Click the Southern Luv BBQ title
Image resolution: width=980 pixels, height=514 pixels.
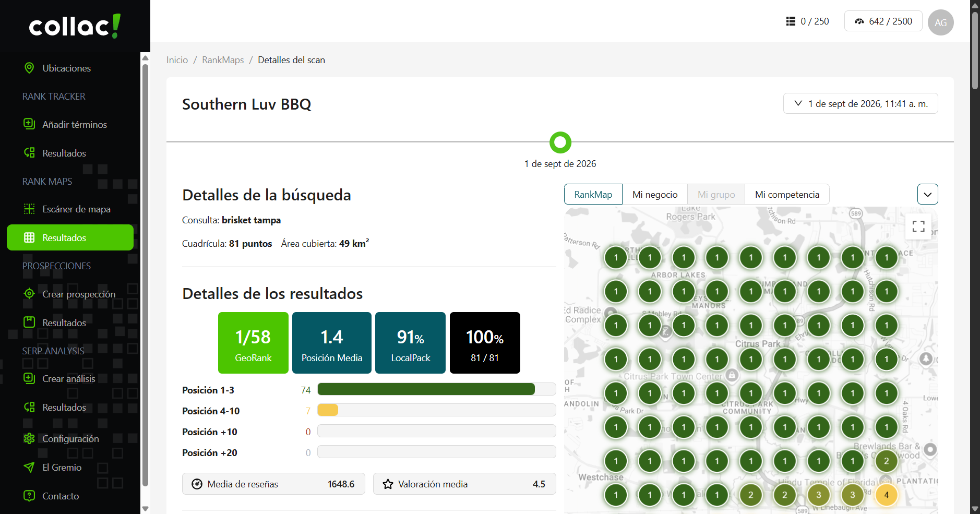coord(246,104)
